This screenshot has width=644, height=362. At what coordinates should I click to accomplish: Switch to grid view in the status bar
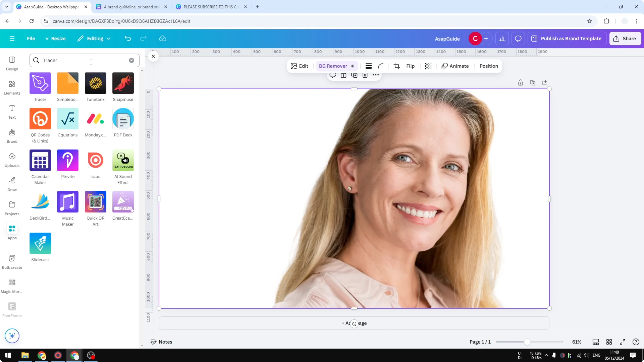tap(609, 342)
